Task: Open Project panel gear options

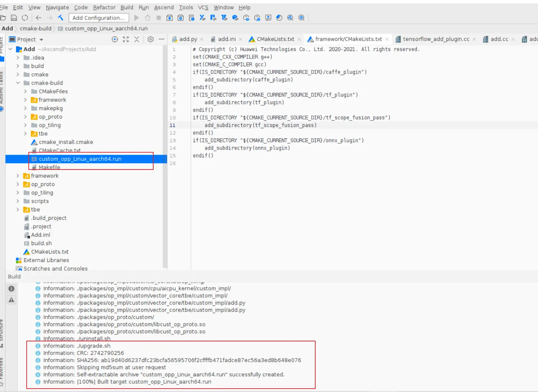Action: (x=151, y=40)
